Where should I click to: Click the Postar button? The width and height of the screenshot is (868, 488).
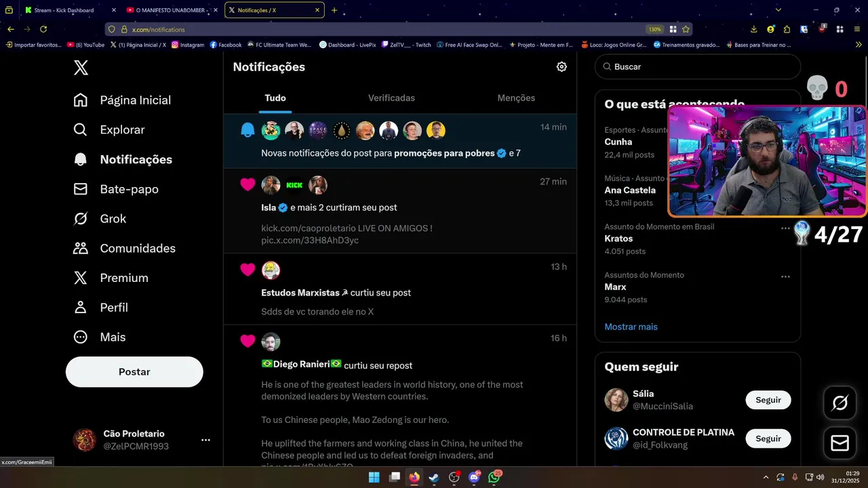[134, 371]
